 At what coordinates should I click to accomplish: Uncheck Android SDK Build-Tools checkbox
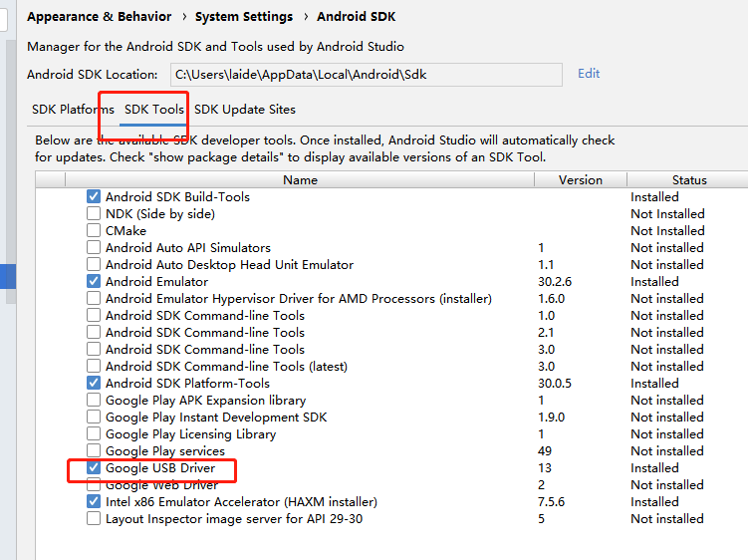pos(94,196)
